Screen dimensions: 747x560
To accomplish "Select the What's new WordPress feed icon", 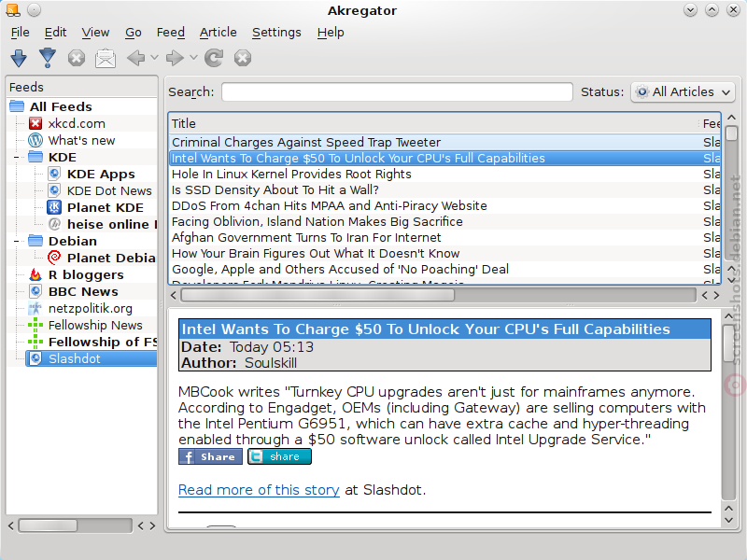I will tap(35, 140).
